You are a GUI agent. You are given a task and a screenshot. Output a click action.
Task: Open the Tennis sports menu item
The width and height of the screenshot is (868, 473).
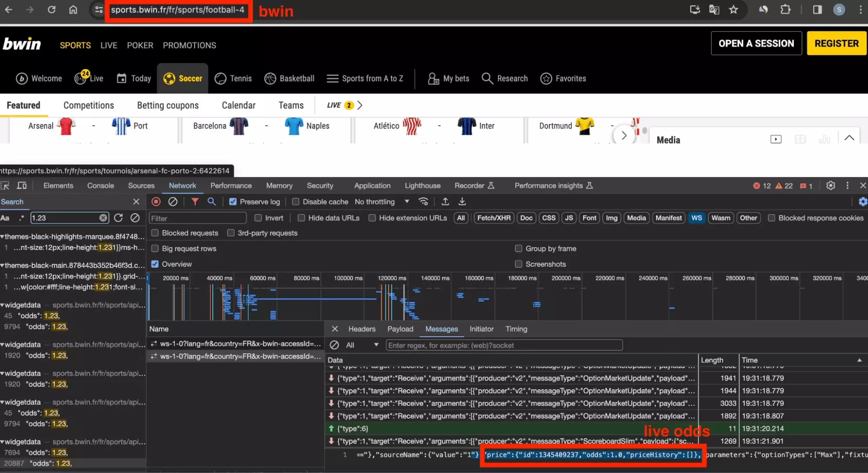[x=233, y=79]
